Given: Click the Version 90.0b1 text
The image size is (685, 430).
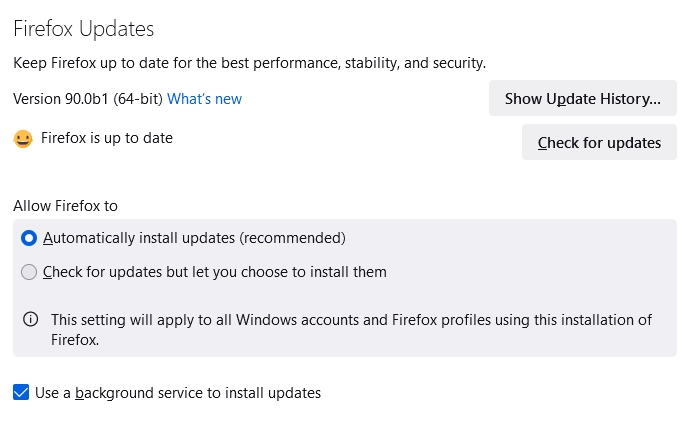Looking at the screenshot, I should [x=61, y=99].
